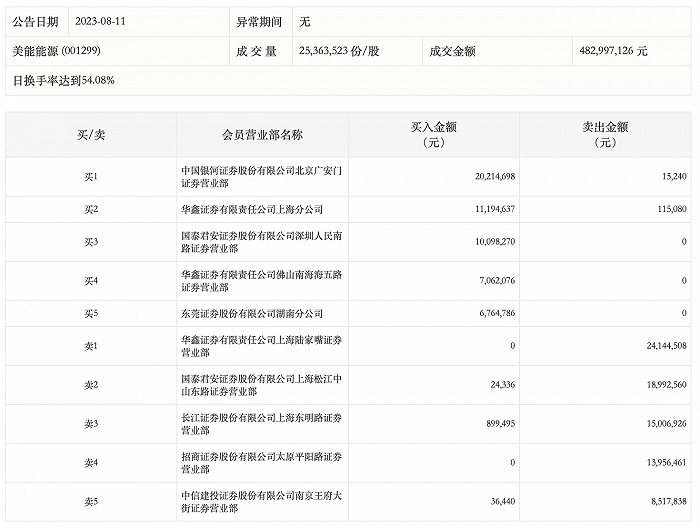
Task: Click 华鑫证券上海陆家嘴证券营业部
Action: (262, 346)
